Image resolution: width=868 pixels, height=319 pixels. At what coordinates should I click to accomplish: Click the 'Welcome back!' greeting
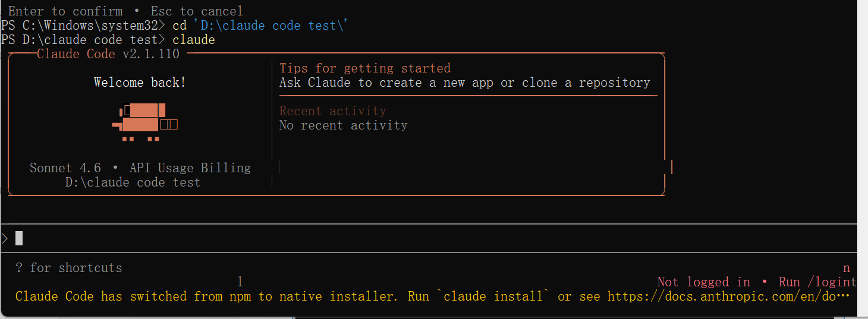140,83
